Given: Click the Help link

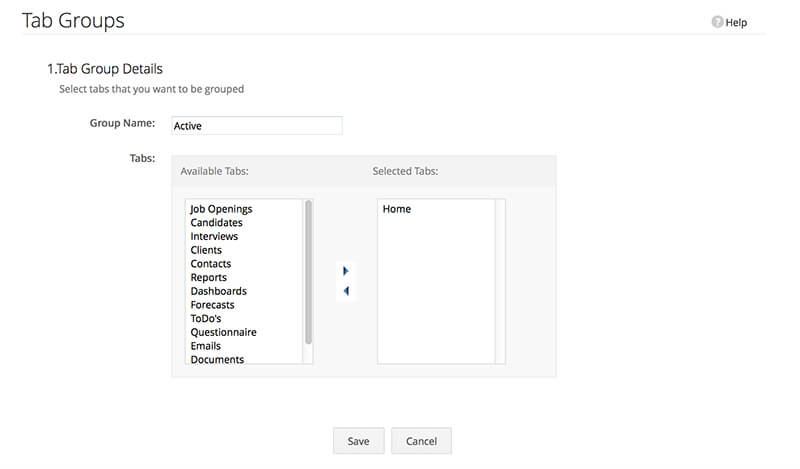Looking at the screenshot, I should (736, 22).
